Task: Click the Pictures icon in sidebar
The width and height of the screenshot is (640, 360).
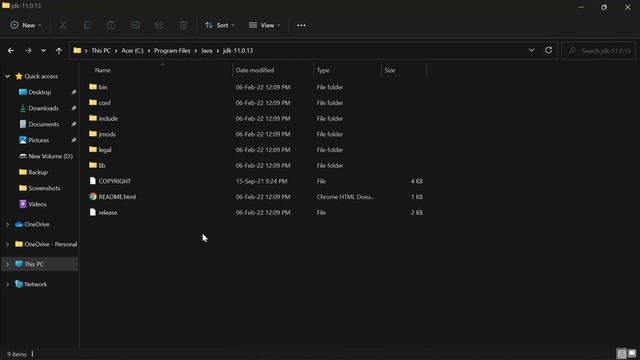Action: point(23,140)
